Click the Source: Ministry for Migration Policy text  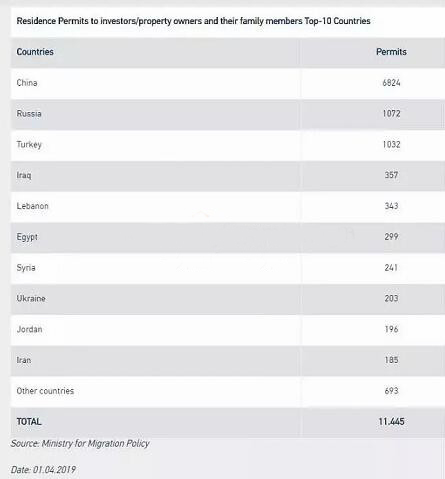80,444
